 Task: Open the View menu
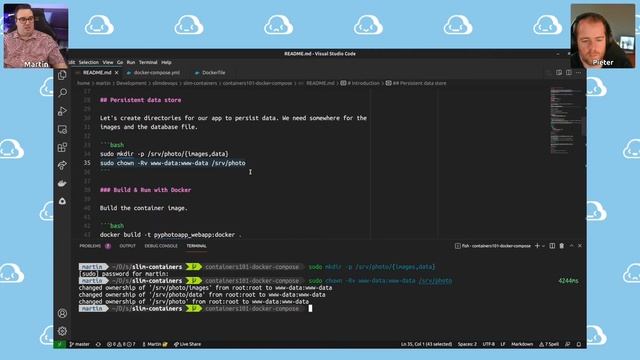pyautogui.click(x=108, y=62)
